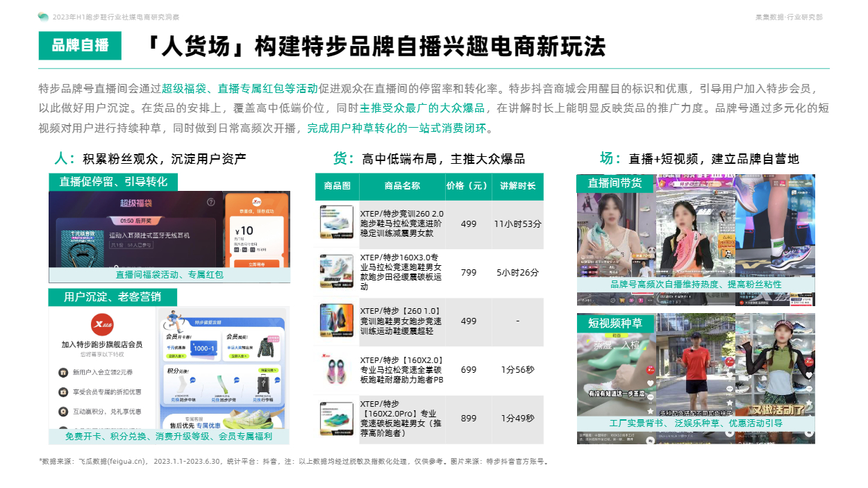Click the heading 场：直播+短视频，建立品牌自营地

[699, 158]
